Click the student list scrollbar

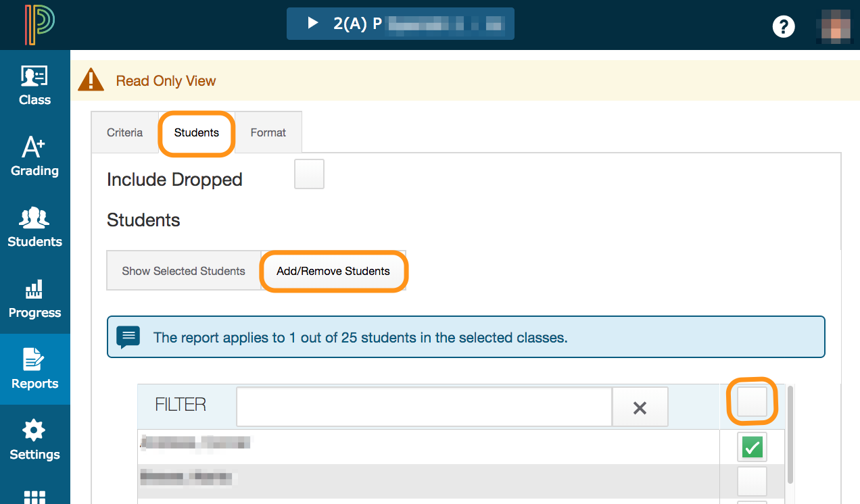790,434
